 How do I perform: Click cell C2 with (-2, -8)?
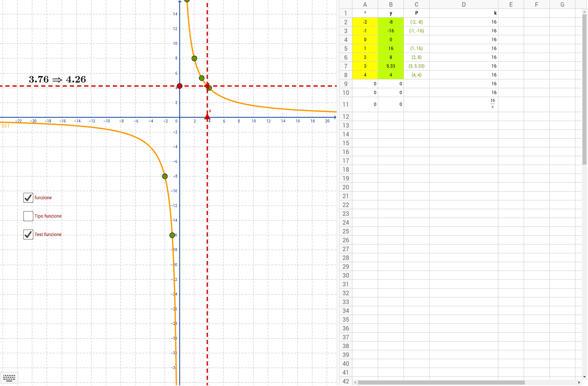(416, 22)
